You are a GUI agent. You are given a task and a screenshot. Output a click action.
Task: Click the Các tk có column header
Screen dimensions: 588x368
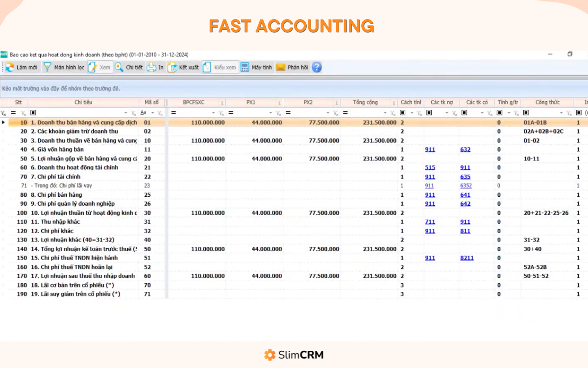coord(477,103)
